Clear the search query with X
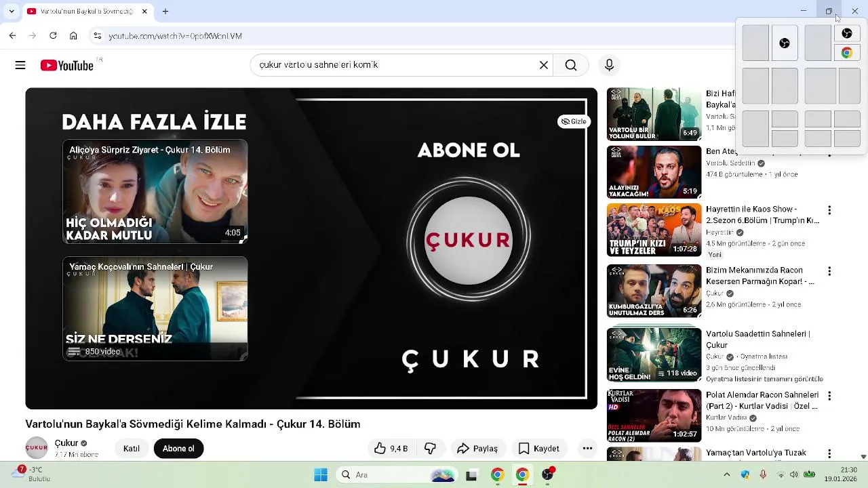Viewport: 868px width, 488px height. point(543,65)
